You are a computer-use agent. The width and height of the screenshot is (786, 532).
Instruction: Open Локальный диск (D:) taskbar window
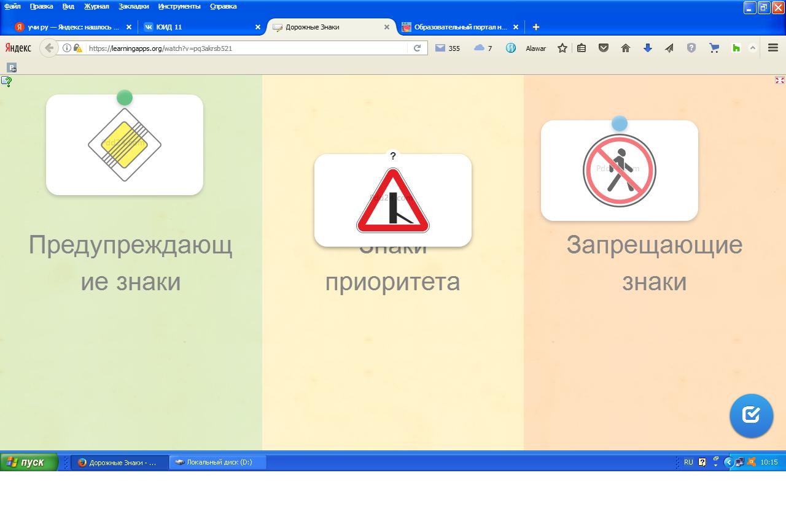218,462
